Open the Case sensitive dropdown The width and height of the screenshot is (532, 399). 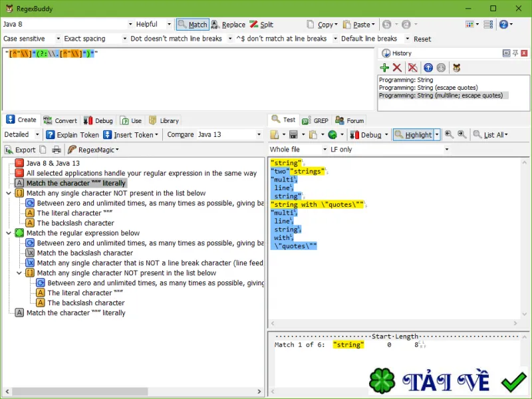(58, 39)
